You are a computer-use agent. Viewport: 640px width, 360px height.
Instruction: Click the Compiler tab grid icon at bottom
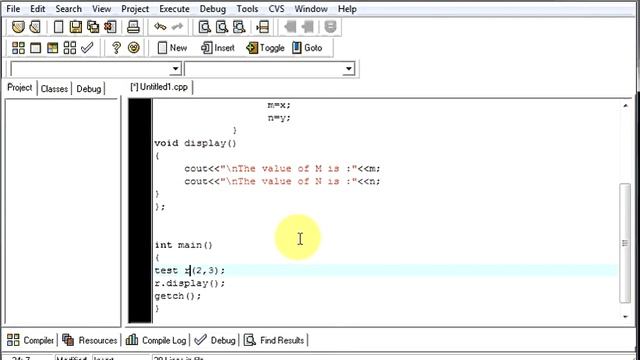click(13, 340)
